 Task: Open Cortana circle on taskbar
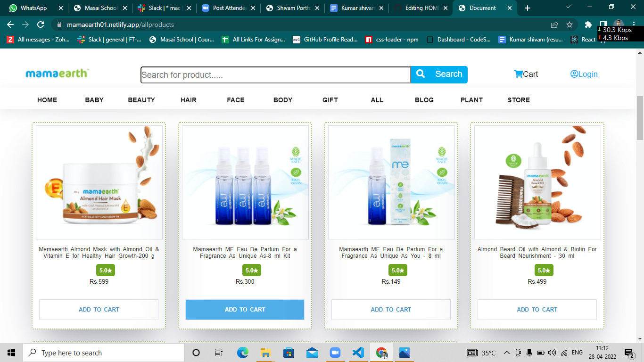[196, 353]
